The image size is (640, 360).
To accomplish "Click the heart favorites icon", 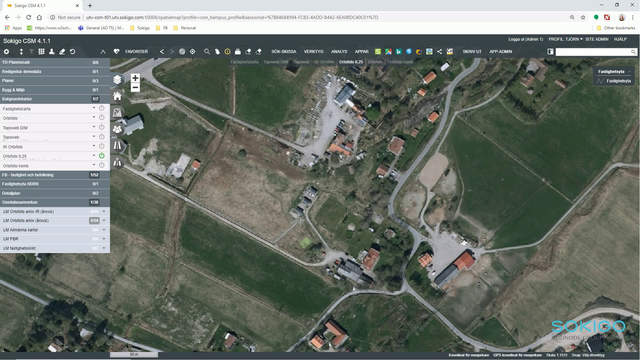I will 116,51.
